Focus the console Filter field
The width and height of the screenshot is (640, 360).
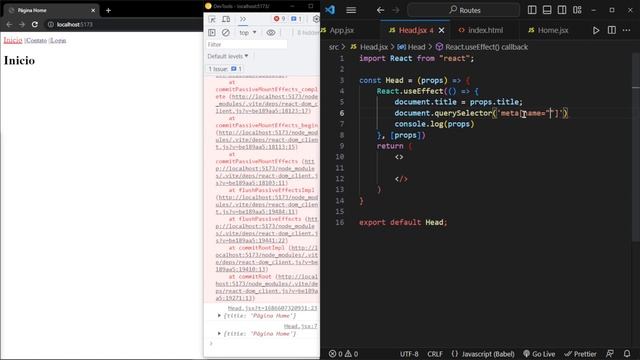247,44
